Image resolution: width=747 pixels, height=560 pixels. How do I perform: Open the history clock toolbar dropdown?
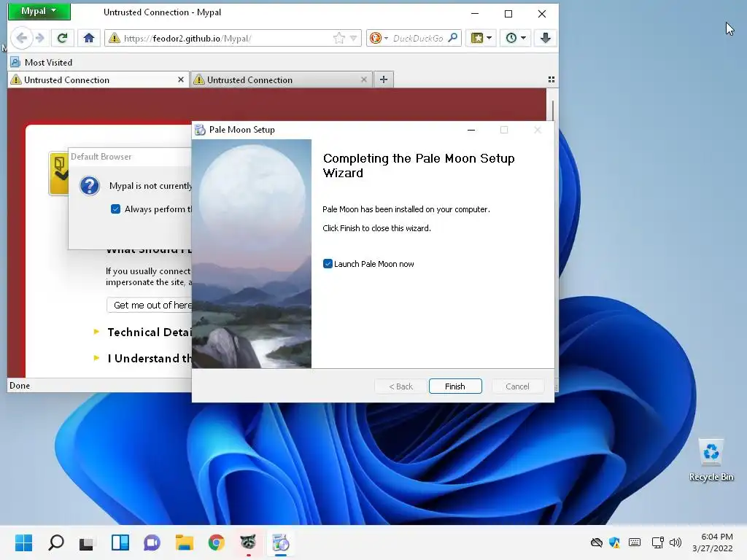[x=516, y=38]
